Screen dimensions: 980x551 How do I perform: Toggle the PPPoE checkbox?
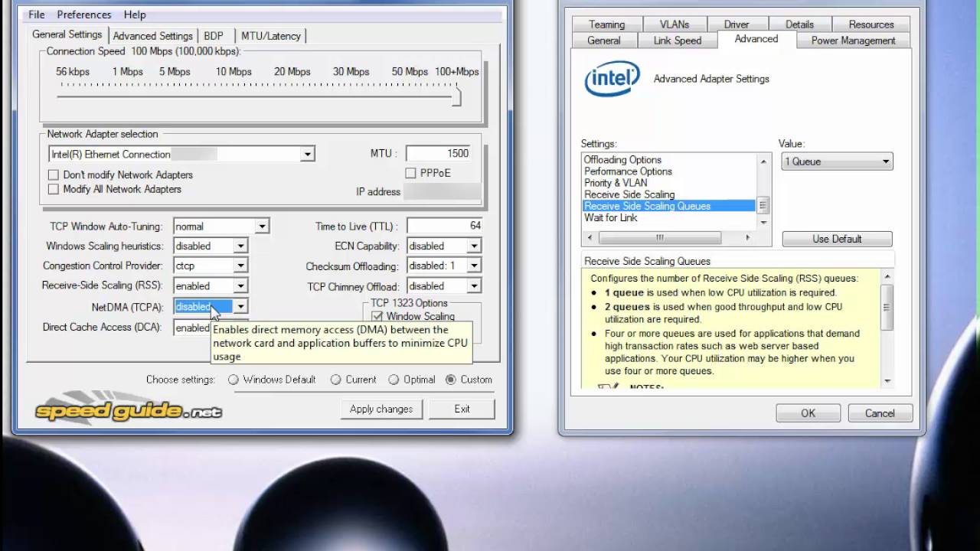tap(410, 173)
